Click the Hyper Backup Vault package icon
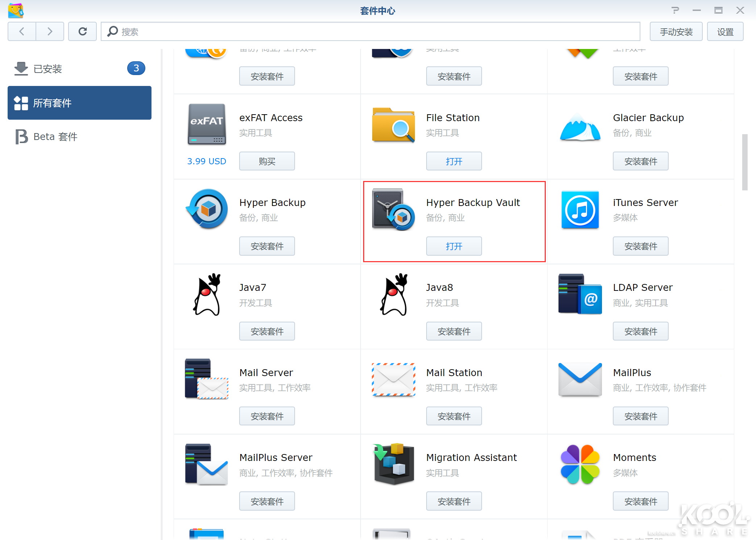The width and height of the screenshot is (756, 540). (393, 209)
